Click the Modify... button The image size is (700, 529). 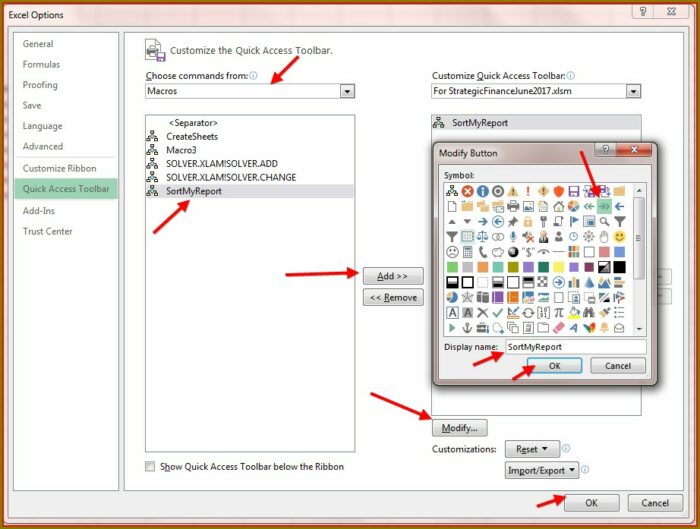click(x=459, y=428)
